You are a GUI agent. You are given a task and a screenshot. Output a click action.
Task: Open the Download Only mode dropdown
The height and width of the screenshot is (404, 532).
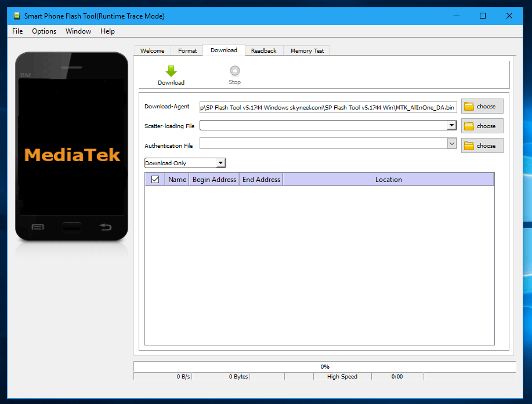click(185, 163)
